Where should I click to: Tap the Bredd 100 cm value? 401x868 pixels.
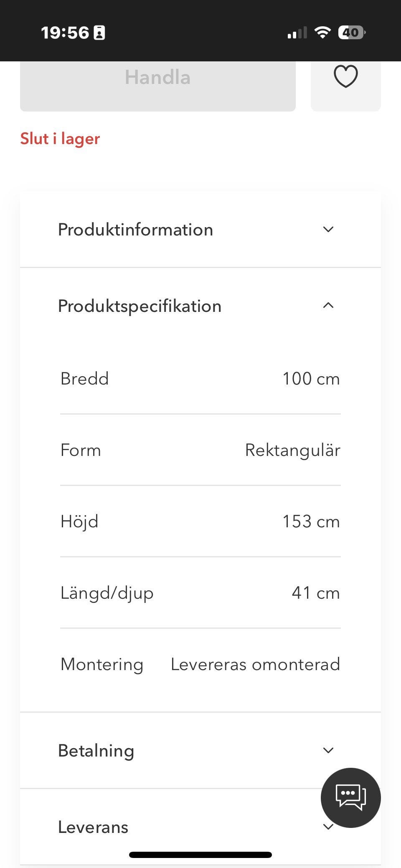pyautogui.click(x=311, y=379)
